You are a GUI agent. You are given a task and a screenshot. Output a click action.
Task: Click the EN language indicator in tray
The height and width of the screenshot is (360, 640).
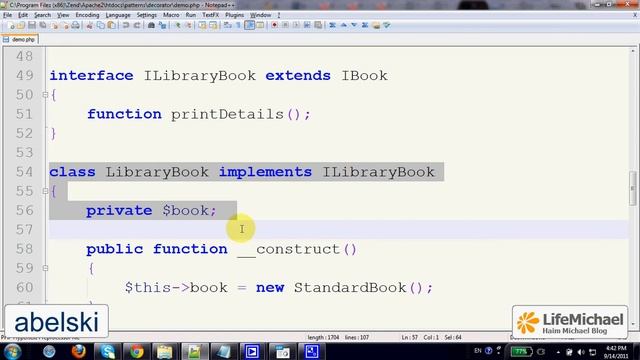[x=478, y=351]
